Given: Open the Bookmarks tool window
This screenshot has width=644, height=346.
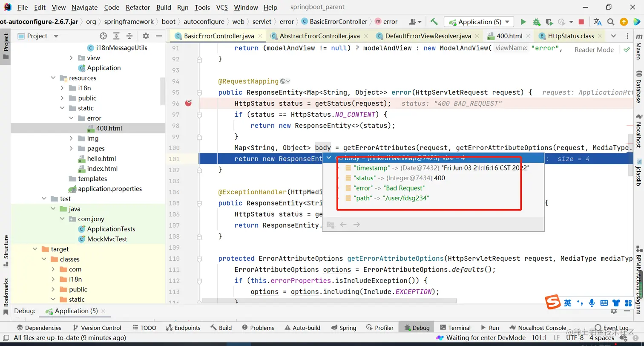Looking at the screenshot, I should point(6,296).
